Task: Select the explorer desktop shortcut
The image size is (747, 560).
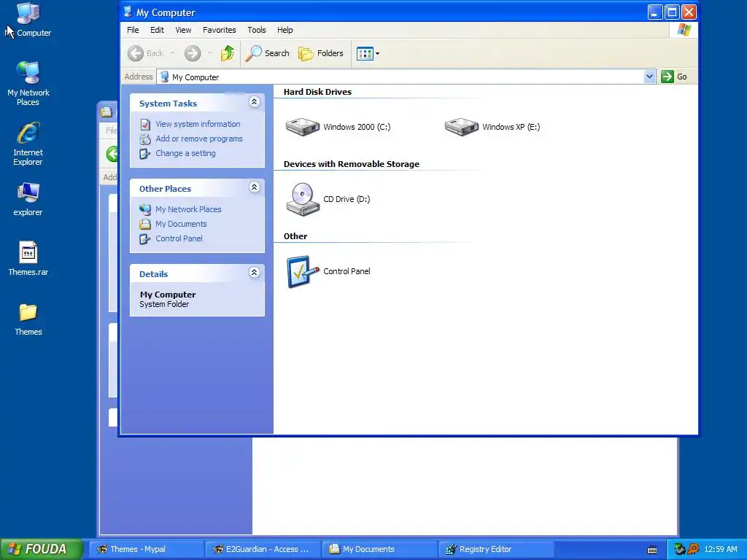Action: 28,199
